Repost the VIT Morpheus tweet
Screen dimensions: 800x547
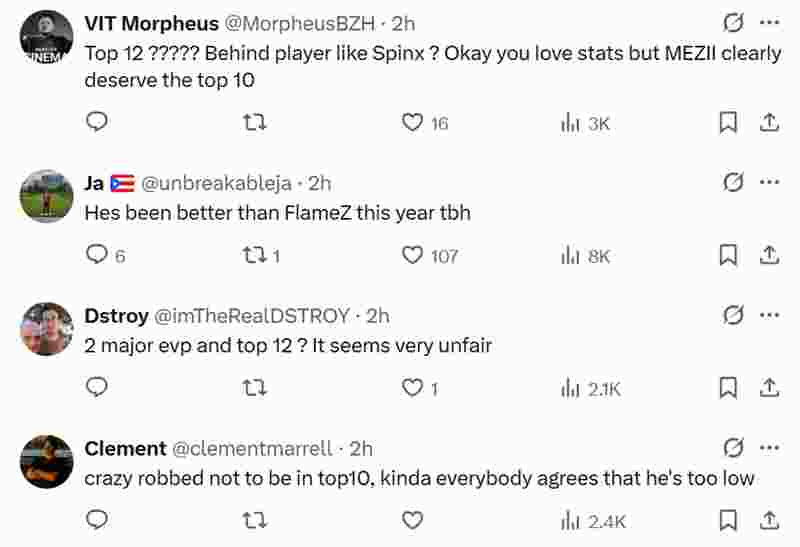255,123
